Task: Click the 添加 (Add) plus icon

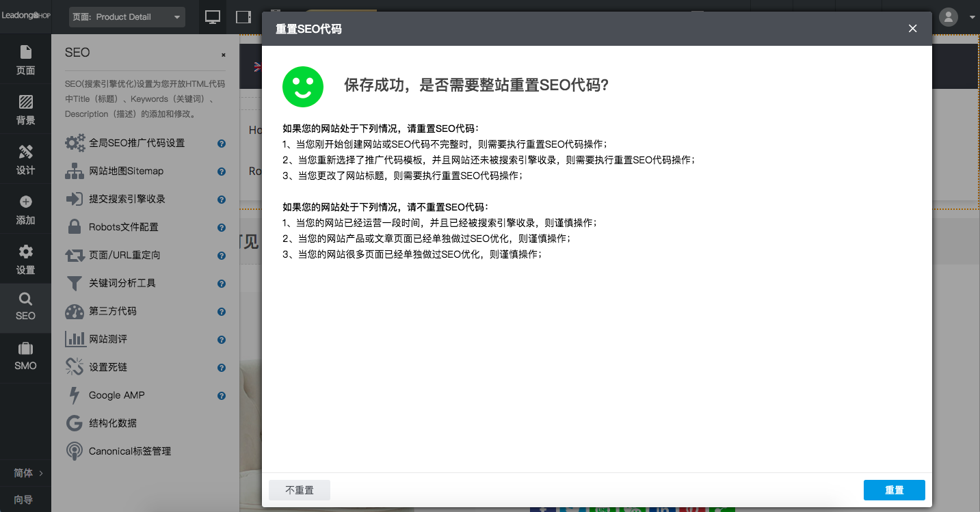Action: (25, 208)
